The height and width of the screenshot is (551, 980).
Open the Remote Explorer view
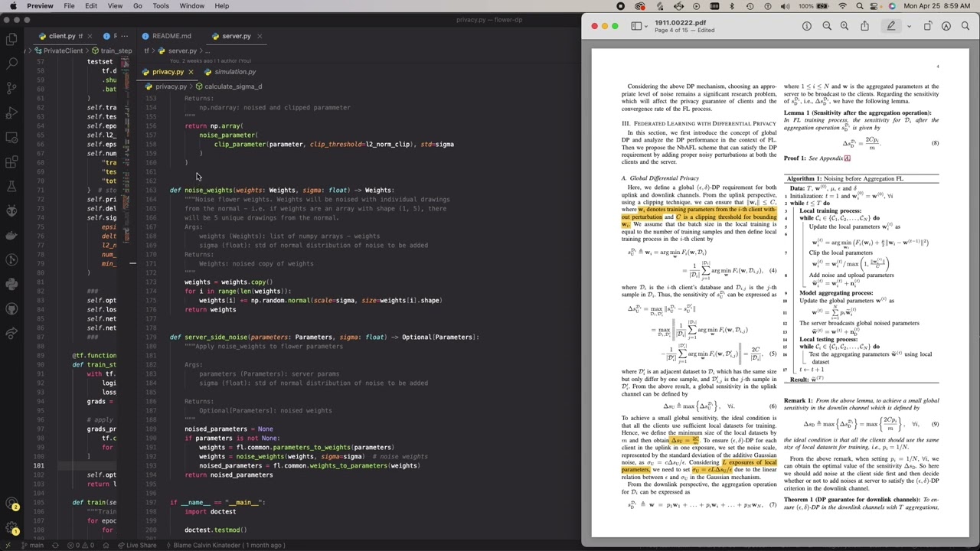[11, 137]
